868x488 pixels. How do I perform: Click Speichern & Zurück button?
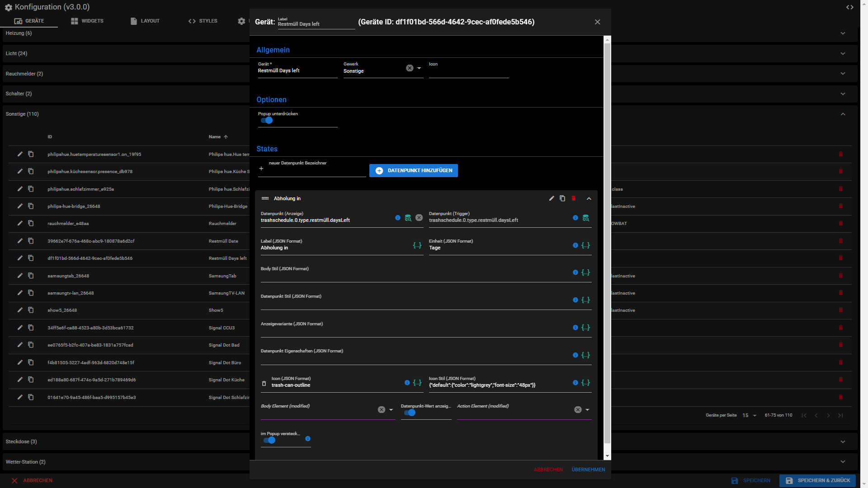tap(818, 481)
